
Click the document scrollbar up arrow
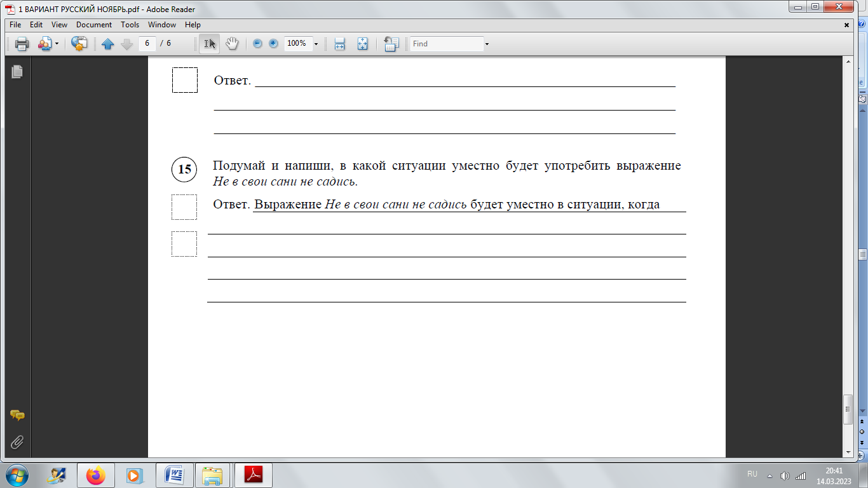(847, 61)
